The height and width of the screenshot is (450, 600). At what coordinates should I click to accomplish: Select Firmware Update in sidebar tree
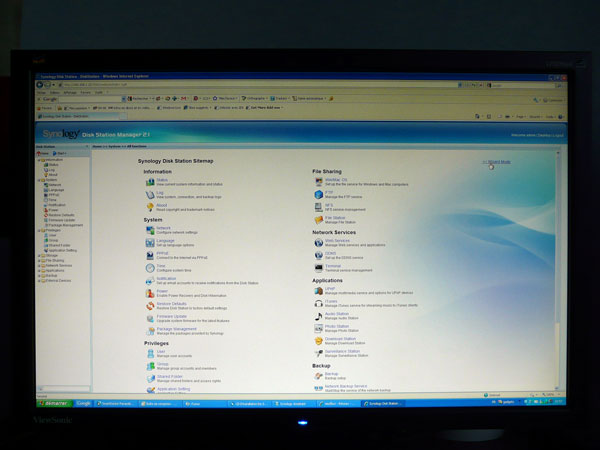pos(61,220)
